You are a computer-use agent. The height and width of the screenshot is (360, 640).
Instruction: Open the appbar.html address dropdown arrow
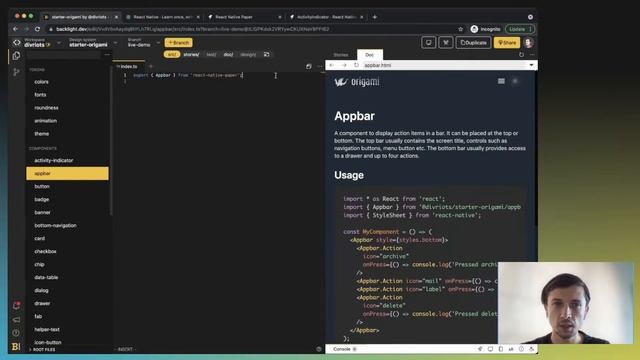531,65
